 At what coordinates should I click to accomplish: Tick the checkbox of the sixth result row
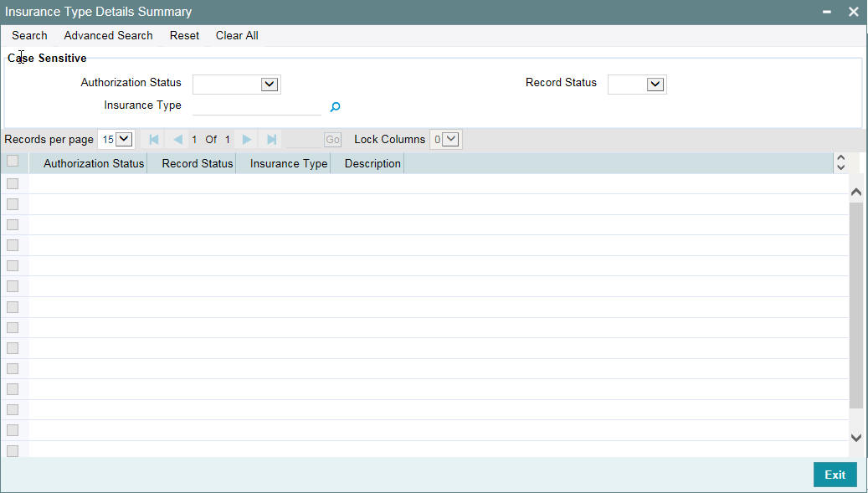coord(13,286)
